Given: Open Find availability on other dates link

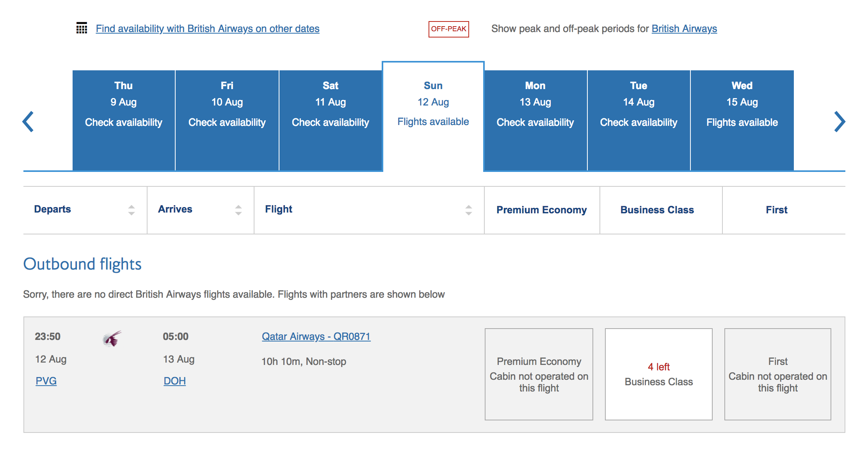Looking at the screenshot, I should tap(208, 29).
